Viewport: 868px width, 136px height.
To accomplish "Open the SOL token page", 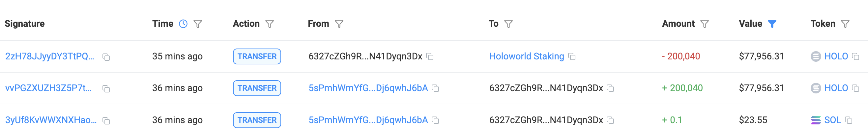I will click(x=833, y=120).
